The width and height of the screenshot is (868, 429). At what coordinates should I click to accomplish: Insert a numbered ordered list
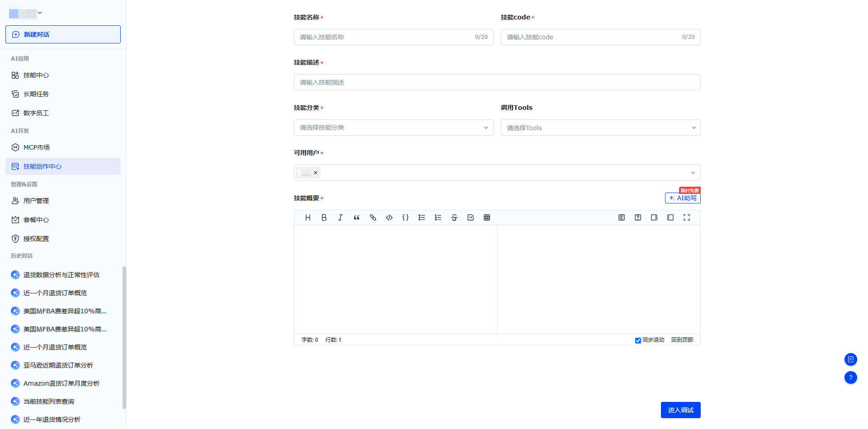click(x=438, y=217)
